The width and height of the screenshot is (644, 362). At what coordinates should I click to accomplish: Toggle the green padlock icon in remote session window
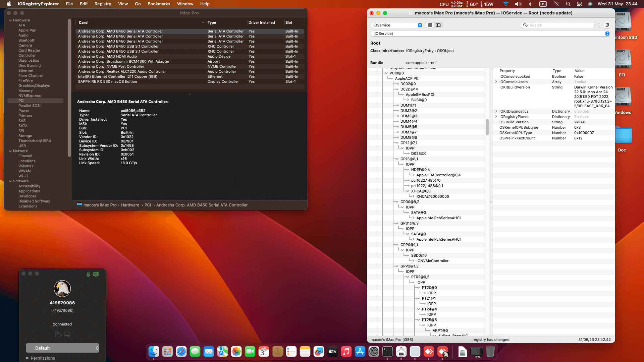[88, 274]
